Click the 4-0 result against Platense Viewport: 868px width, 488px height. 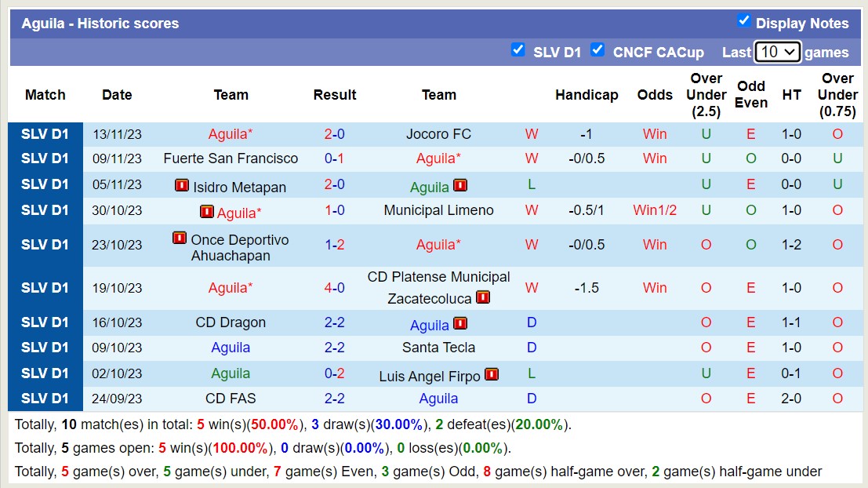pos(335,288)
